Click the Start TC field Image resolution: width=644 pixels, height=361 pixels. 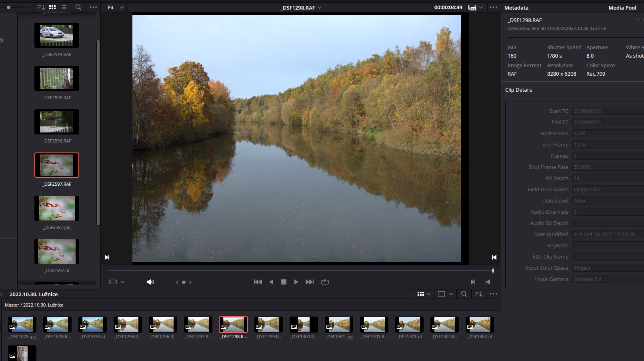608,111
